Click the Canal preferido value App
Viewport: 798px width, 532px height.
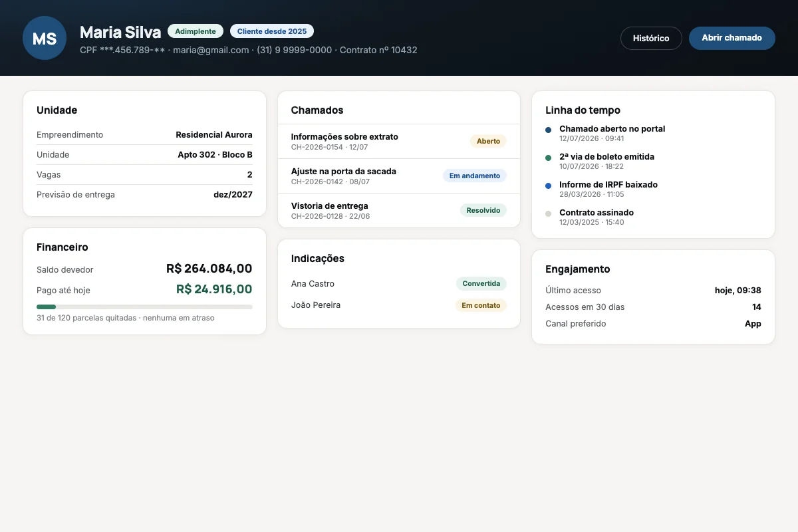point(753,324)
